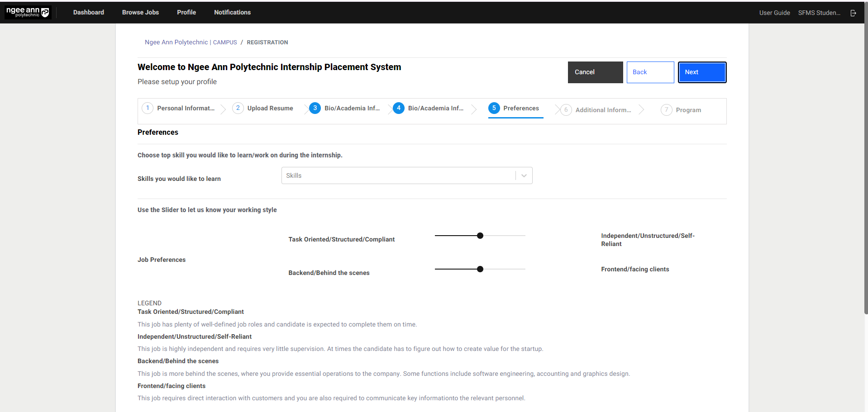
Task: Open the Skills dropdown arrow
Action: click(524, 175)
